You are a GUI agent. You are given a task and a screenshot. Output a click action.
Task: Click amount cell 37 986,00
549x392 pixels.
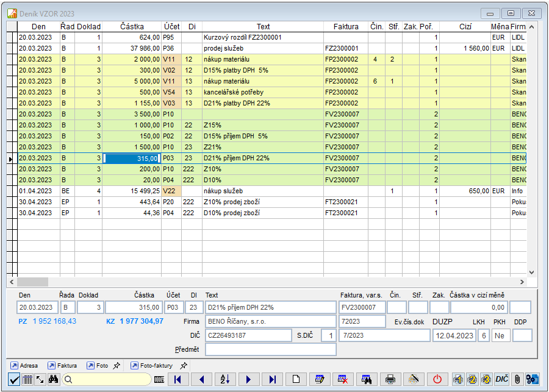(x=132, y=48)
